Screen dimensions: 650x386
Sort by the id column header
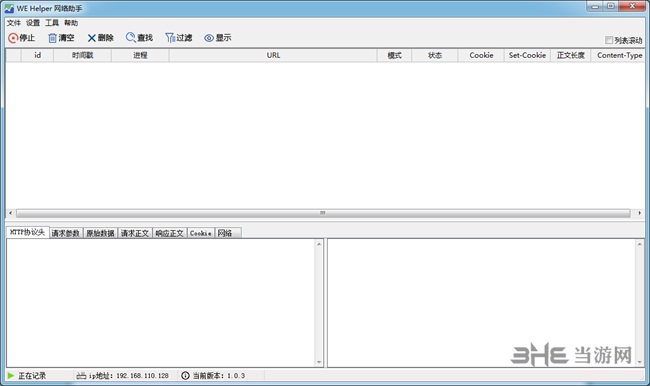click(37, 55)
